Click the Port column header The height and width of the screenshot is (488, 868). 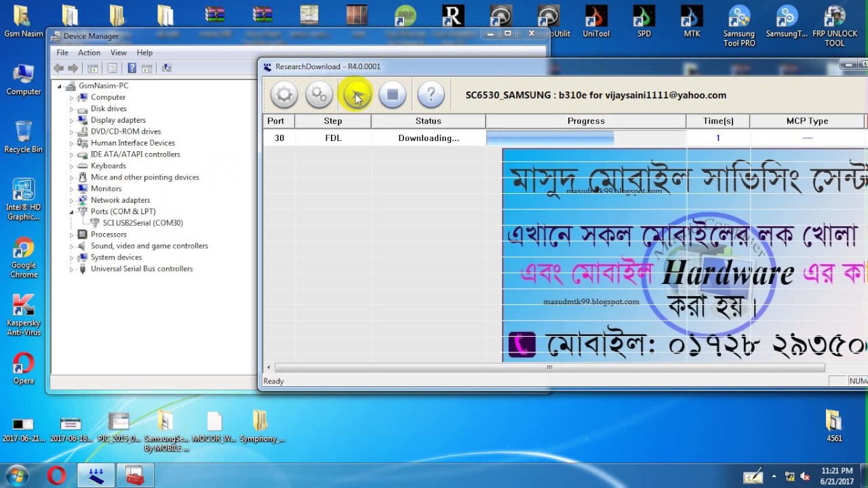coord(279,121)
